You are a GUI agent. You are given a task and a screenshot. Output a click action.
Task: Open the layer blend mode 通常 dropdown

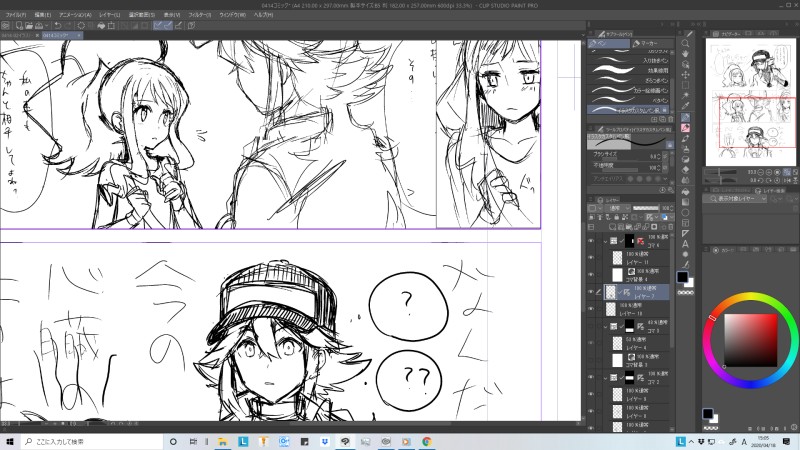pyautogui.click(x=617, y=208)
